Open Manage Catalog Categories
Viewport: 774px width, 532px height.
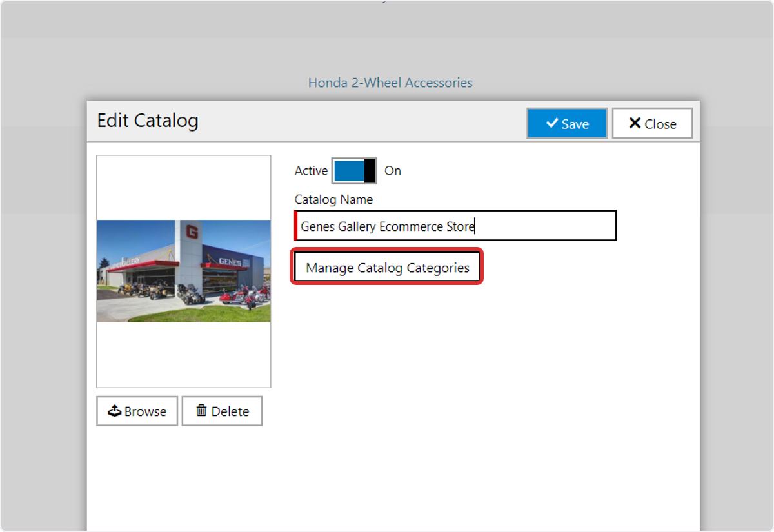(388, 268)
